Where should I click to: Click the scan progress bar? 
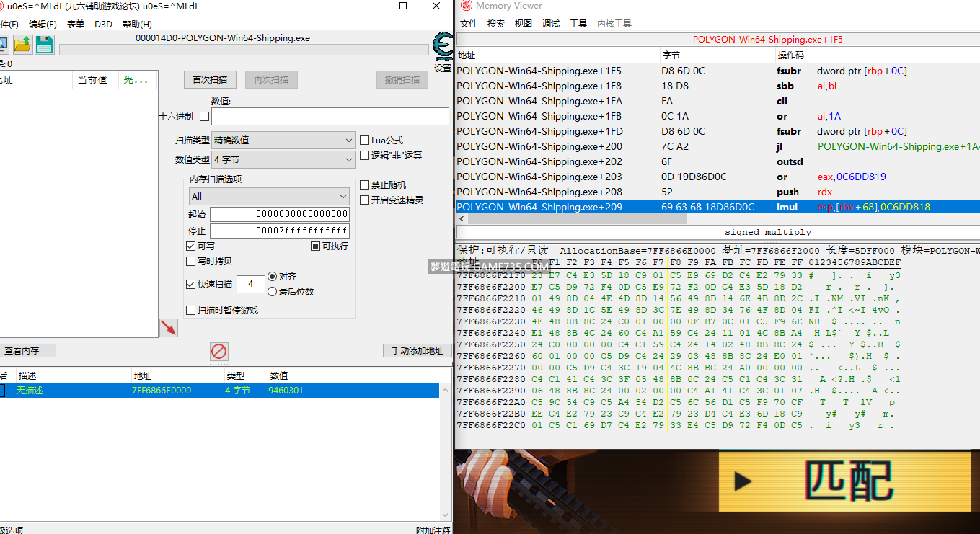244,50
